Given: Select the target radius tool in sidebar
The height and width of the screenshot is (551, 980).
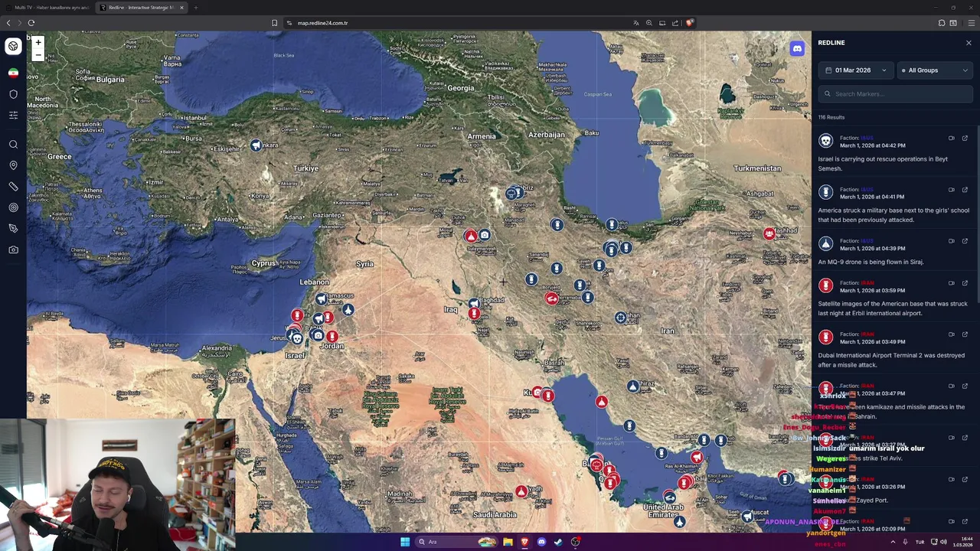Looking at the screenshot, I should tap(13, 207).
